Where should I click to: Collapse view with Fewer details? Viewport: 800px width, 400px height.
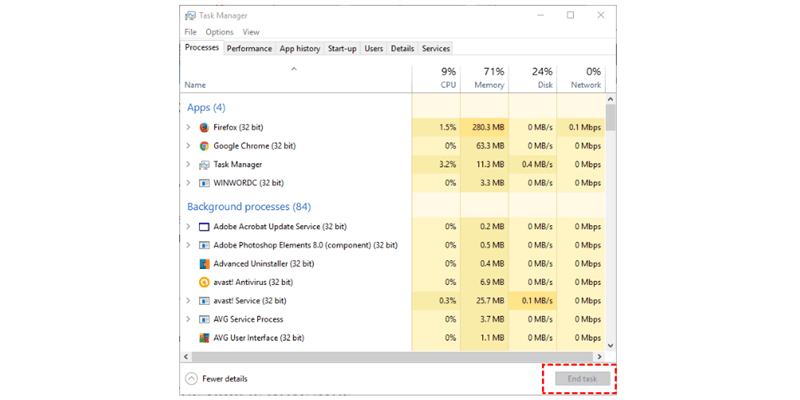(x=216, y=378)
